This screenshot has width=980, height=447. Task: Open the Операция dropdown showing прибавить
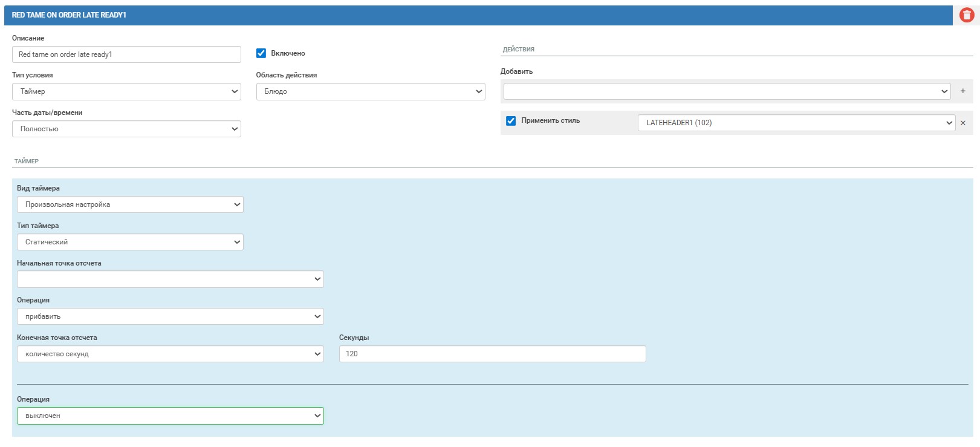(170, 316)
